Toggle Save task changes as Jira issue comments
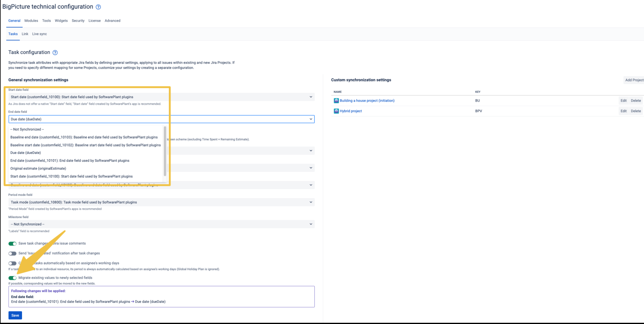 12,243
